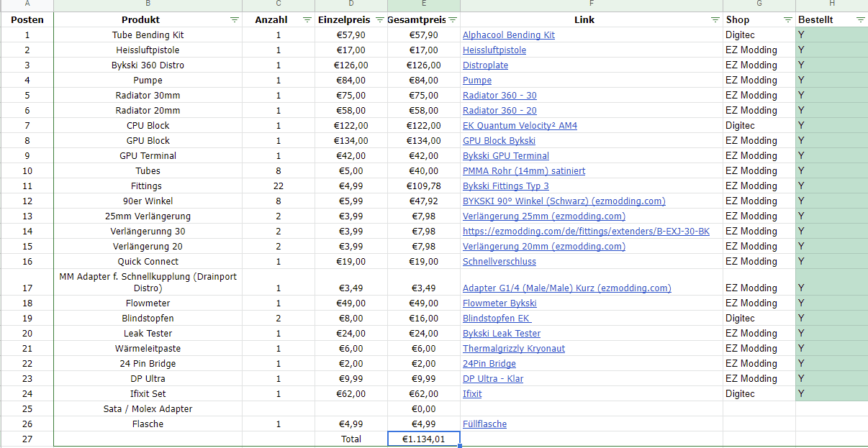Open the EK Quantum Velocity² AM4 link
The image size is (868, 448).
click(x=520, y=126)
